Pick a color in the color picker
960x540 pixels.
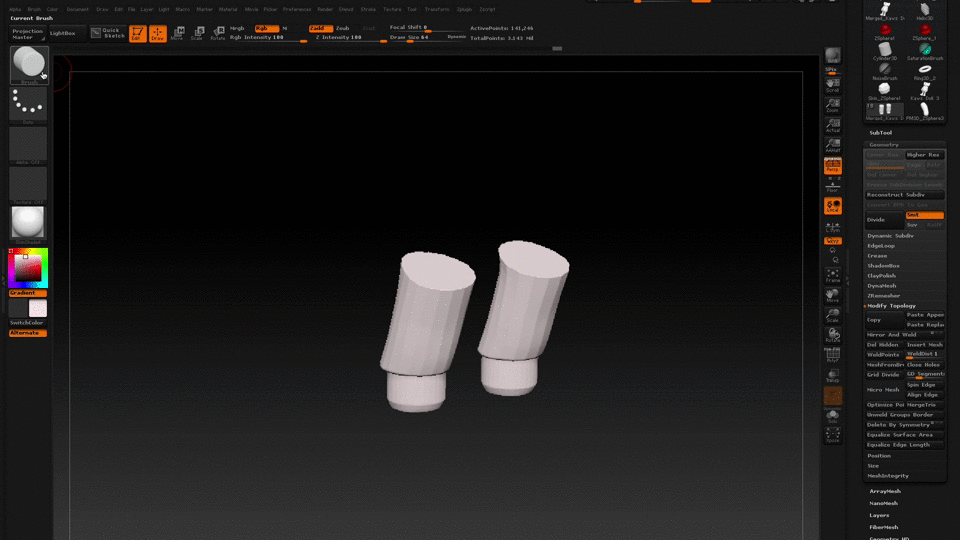click(x=28, y=268)
